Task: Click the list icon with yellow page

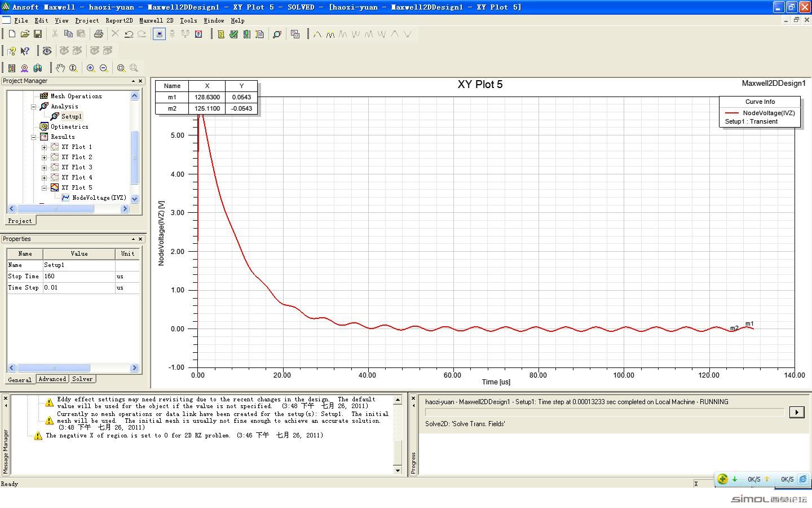Action: click(x=221, y=34)
